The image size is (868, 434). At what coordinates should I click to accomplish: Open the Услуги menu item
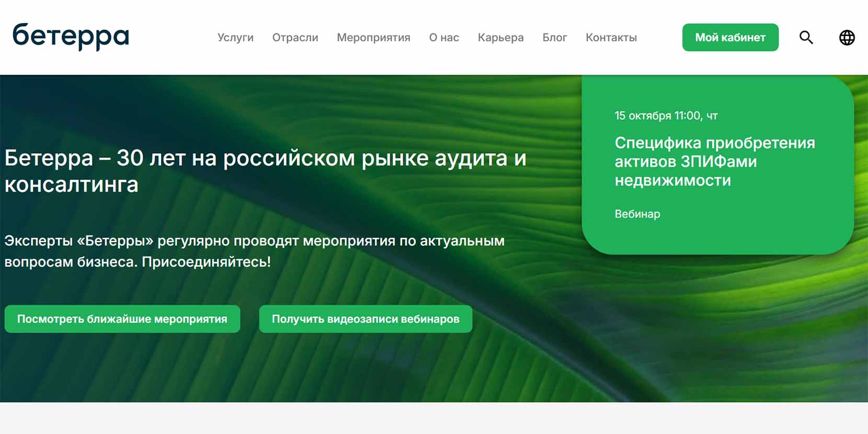pyautogui.click(x=235, y=38)
